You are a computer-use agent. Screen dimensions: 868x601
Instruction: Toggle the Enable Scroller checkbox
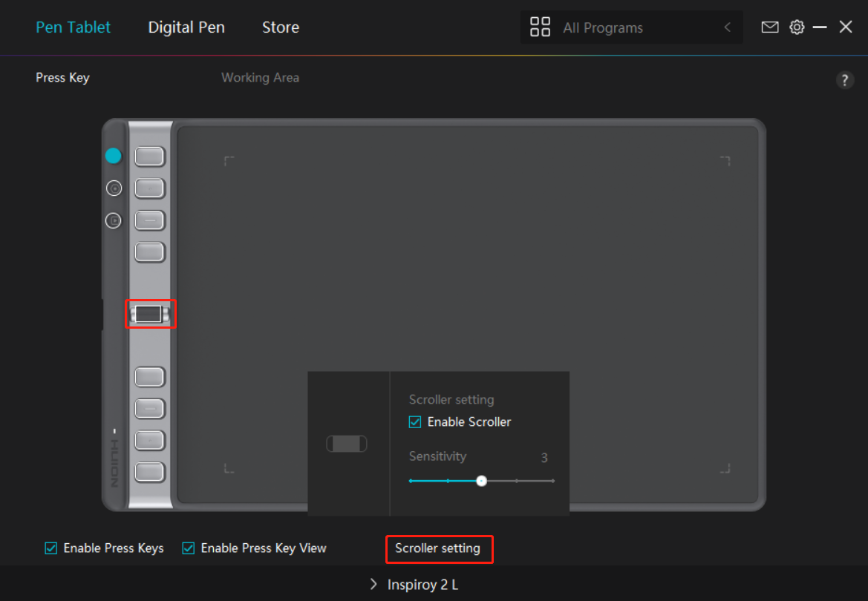click(x=415, y=422)
